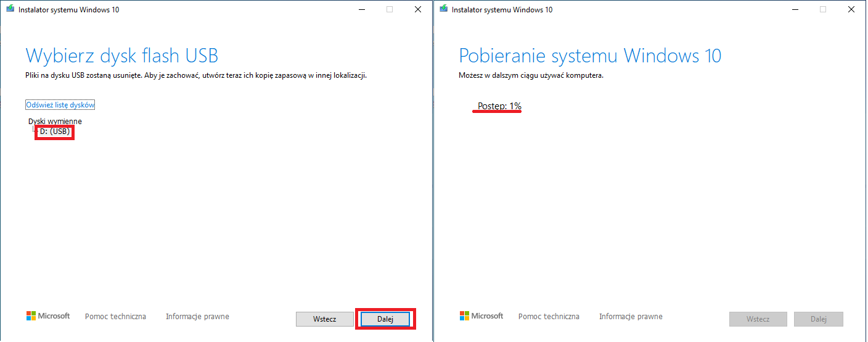The width and height of the screenshot is (868, 342).
Task: Click the Wstecz button in the left window
Action: [325, 319]
